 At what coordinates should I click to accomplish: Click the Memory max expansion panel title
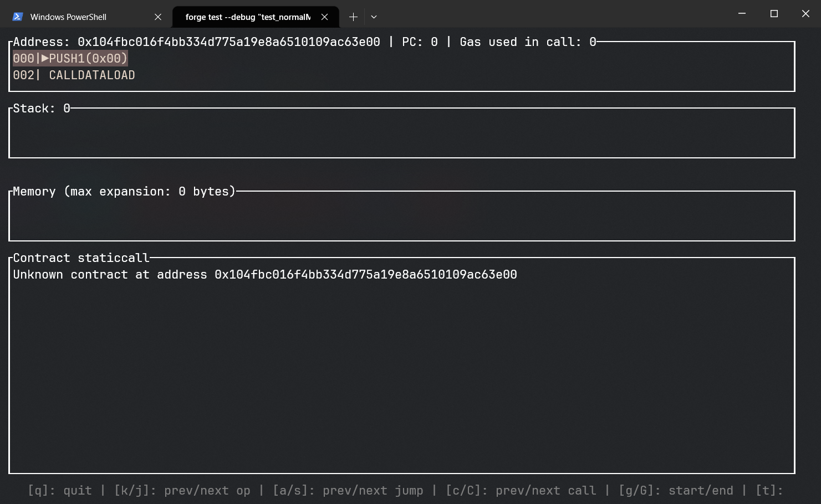pos(124,192)
